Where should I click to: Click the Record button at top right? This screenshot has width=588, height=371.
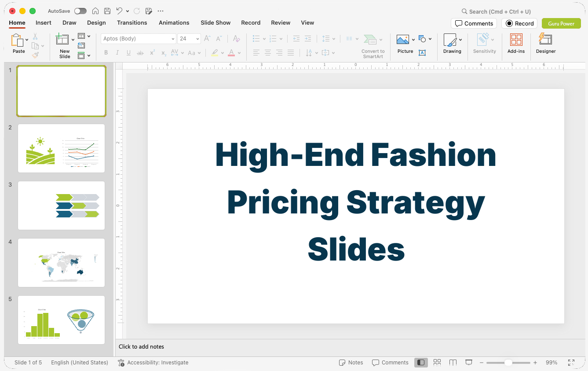519,23
